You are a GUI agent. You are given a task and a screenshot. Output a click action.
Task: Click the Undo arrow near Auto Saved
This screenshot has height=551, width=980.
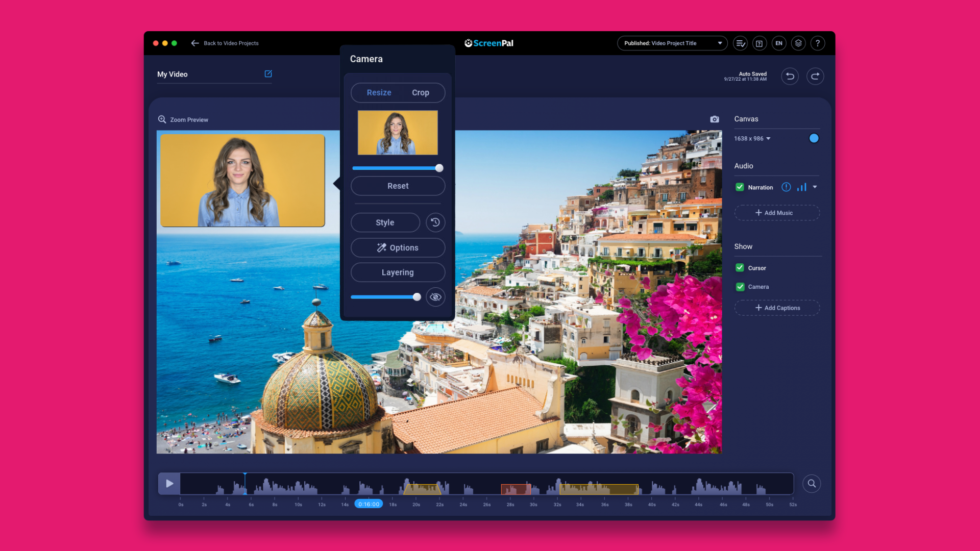pos(790,76)
